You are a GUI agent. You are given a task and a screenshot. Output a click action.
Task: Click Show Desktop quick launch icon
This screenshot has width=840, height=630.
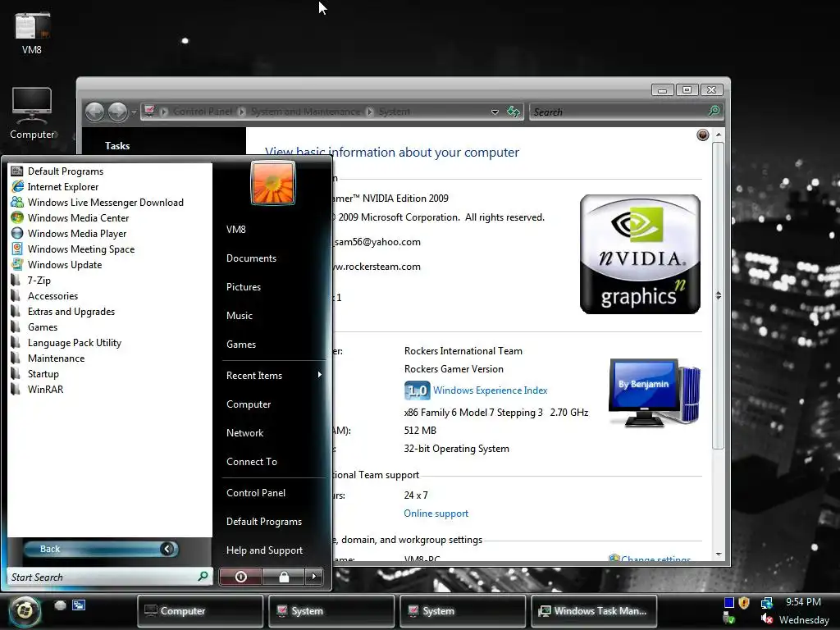pos(60,605)
